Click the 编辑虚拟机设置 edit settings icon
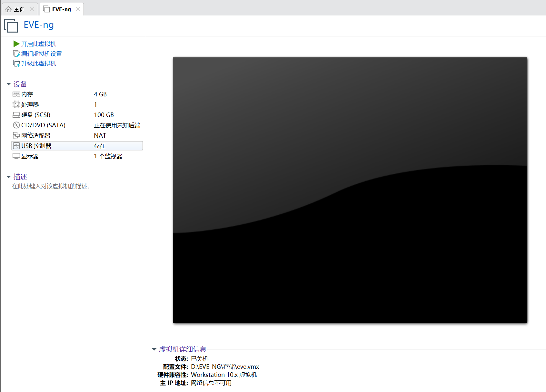 [16, 54]
